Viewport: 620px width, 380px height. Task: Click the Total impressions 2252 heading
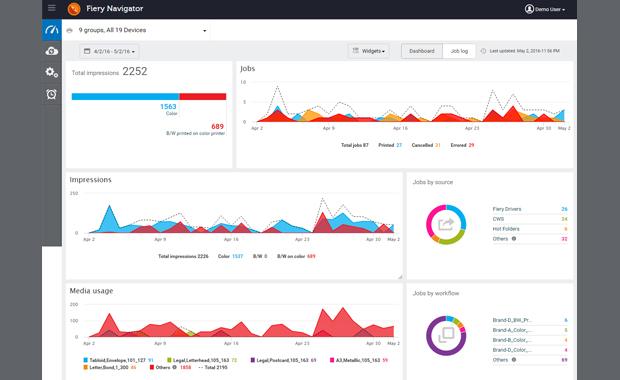pos(110,72)
